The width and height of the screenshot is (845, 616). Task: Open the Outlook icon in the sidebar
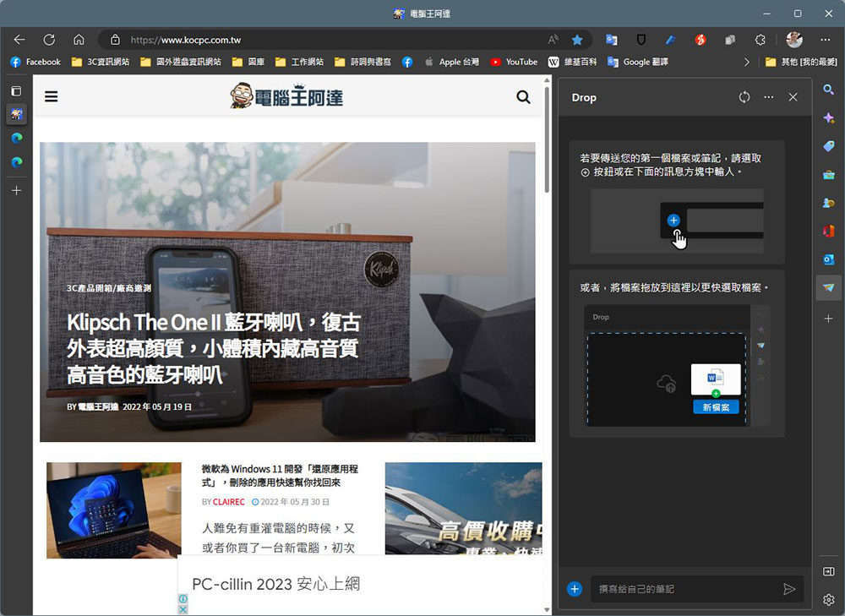(828, 259)
